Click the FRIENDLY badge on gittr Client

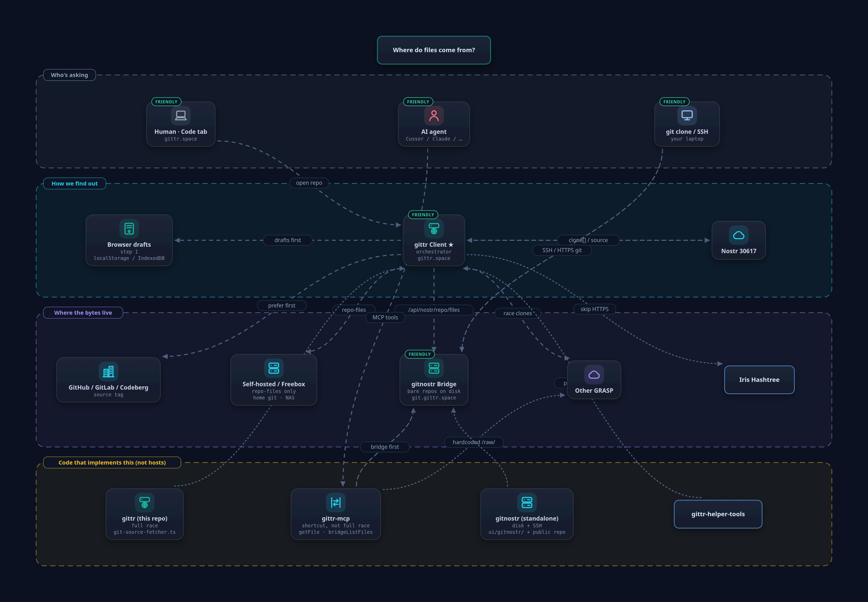(423, 215)
